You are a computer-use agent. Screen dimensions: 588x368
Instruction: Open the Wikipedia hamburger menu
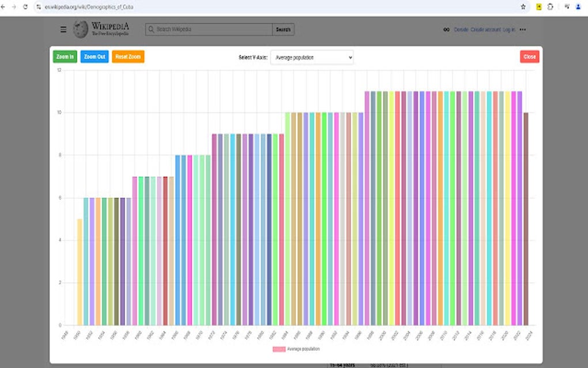(x=63, y=29)
